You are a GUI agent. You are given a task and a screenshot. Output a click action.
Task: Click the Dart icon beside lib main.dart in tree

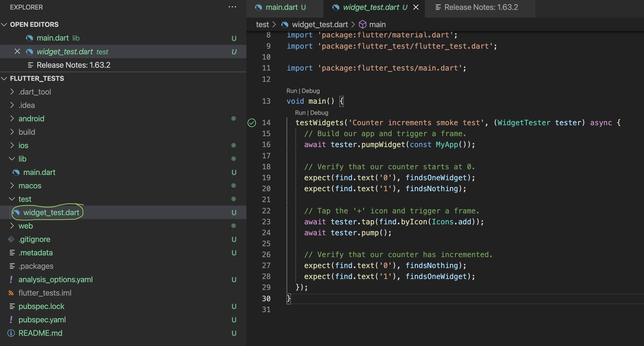pyautogui.click(x=16, y=172)
